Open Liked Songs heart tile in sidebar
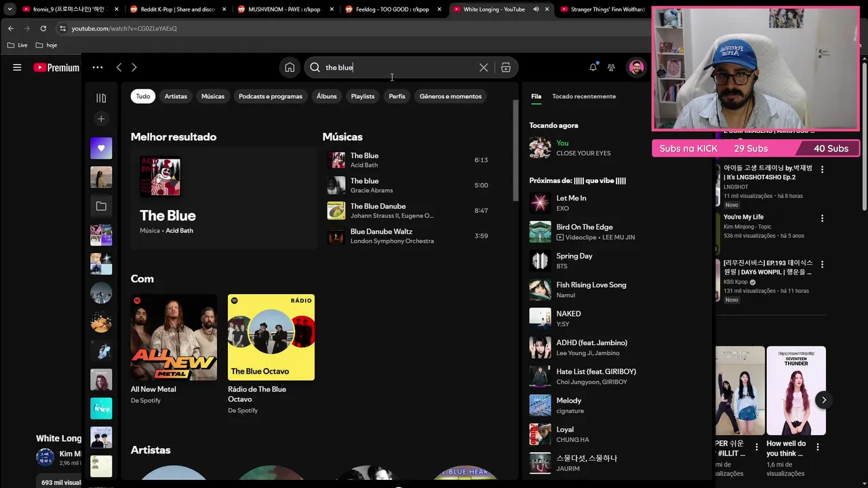Viewport: 868px width, 488px height. coord(101,148)
